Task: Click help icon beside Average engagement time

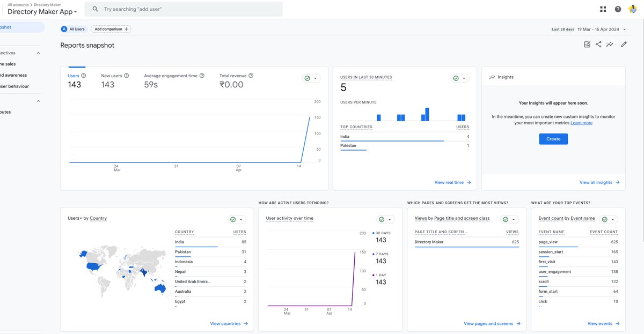Action: [x=202, y=76]
